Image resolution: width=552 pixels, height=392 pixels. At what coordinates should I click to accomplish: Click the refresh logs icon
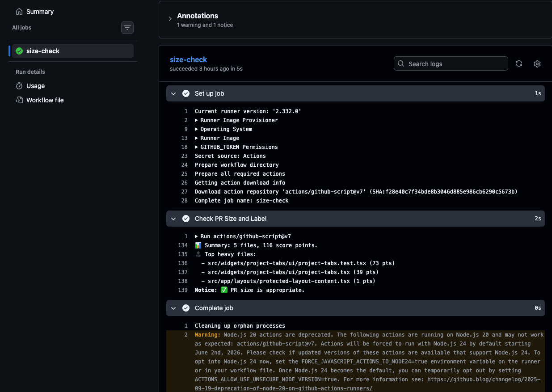[519, 63]
